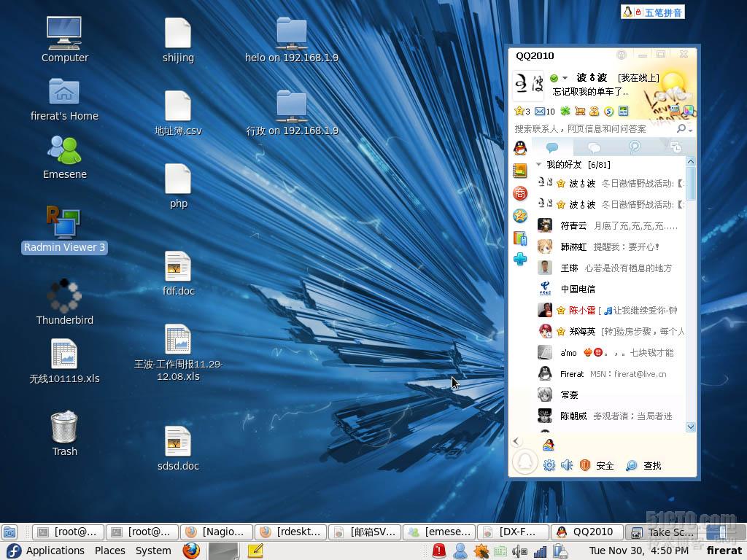Open the news page icon in QQ

tap(623, 112)
